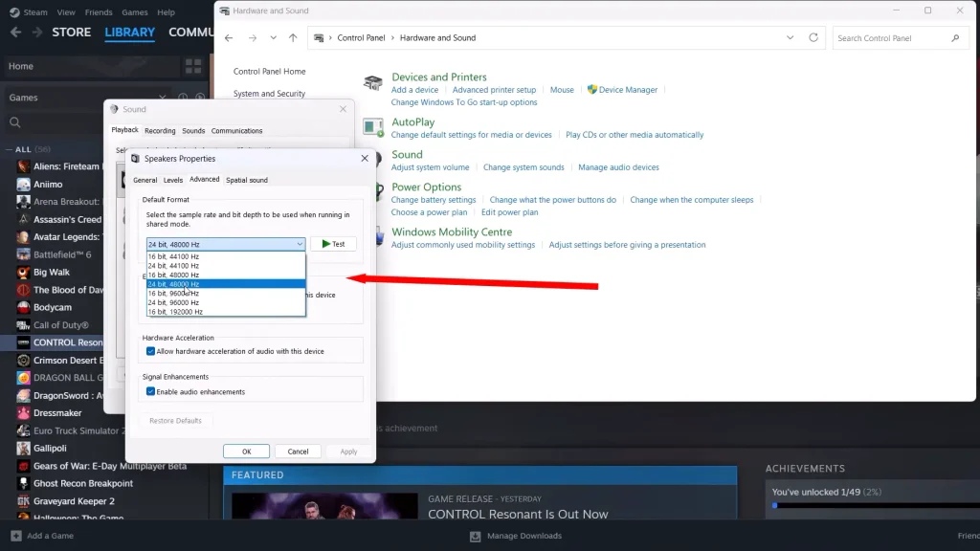Click the Manage Downloads icon

(x=475, y=536)
